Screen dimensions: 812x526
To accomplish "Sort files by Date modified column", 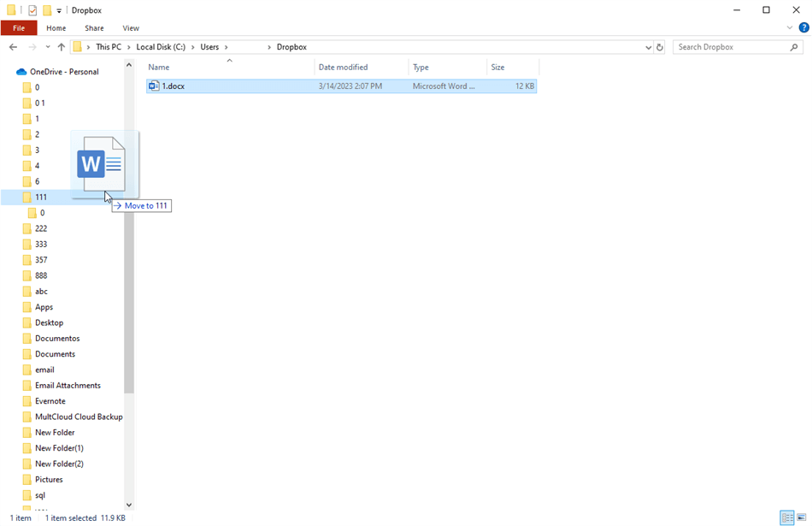I will click(x=362, y=68).
